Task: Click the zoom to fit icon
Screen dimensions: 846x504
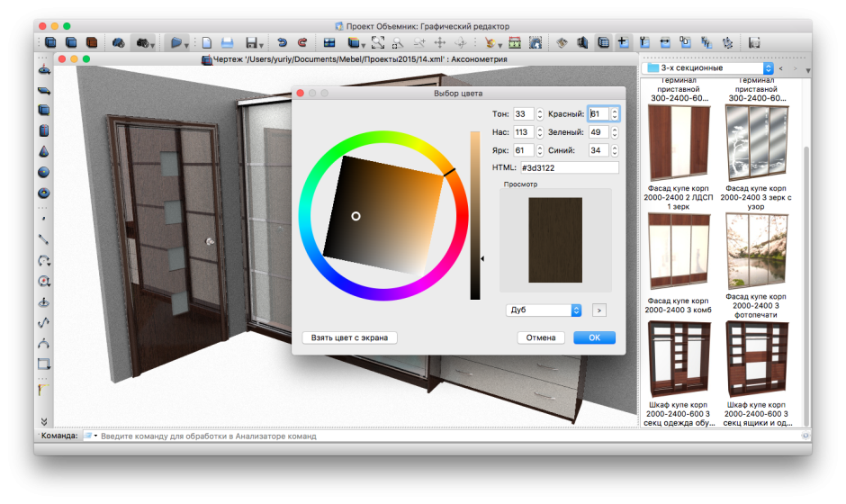Action: 378,42
